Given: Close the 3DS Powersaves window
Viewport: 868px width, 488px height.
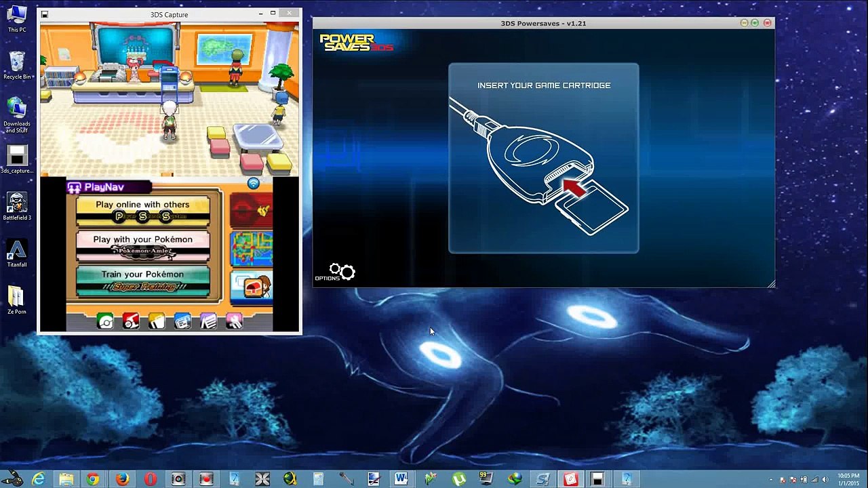Looking at the screenshot, I should pyautogui.click(x=768, y=23).
